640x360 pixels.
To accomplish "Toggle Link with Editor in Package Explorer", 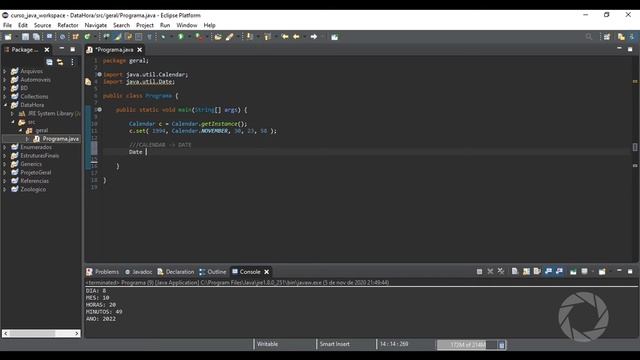I will 60,62.
